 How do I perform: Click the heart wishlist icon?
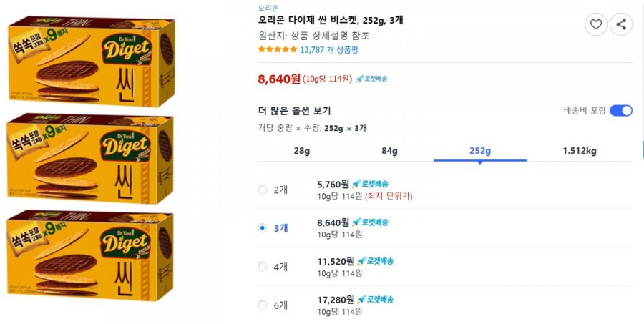pos(595,24)
